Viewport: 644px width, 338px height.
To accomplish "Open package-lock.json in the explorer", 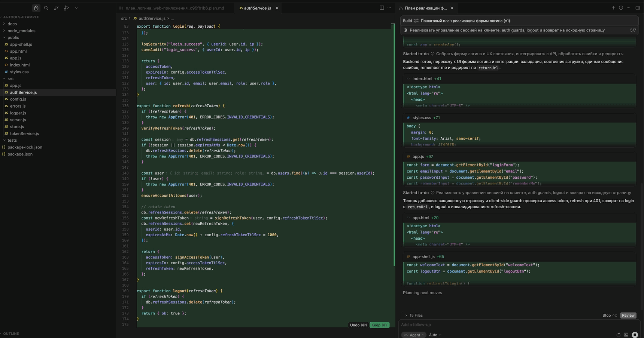I will pos(25,147).
